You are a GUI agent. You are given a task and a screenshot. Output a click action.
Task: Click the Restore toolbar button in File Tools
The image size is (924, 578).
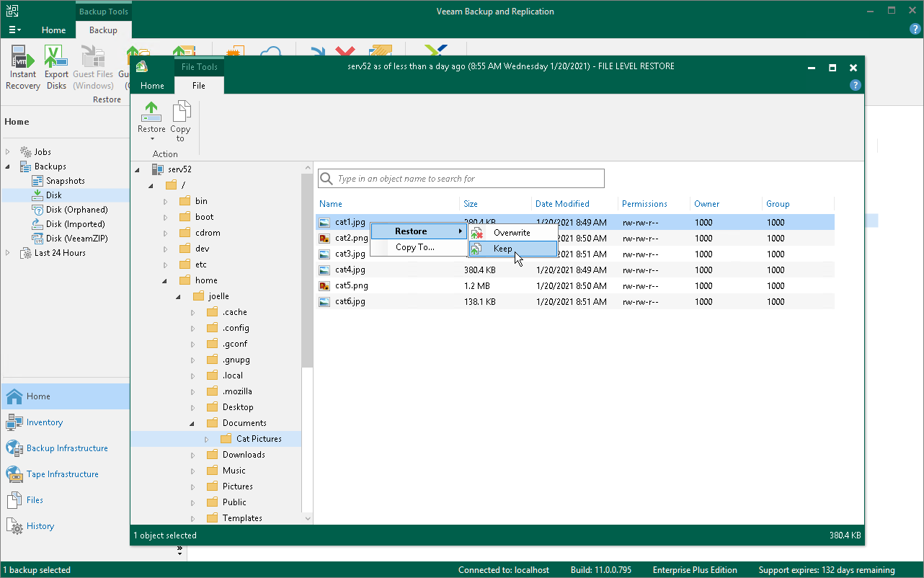[x=151, y=121]
